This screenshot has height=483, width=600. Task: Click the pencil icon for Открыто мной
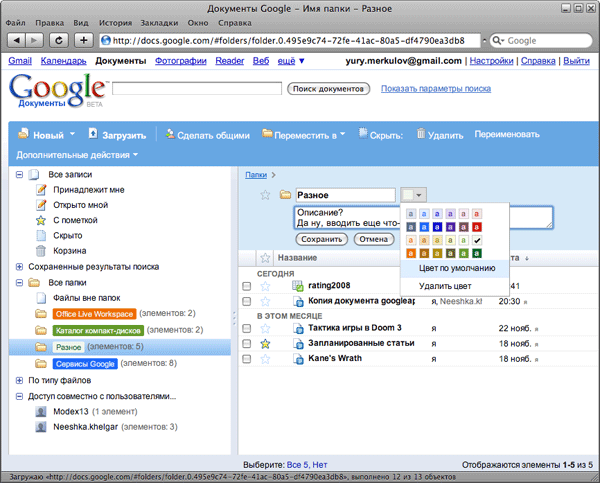tap(41, 205)
